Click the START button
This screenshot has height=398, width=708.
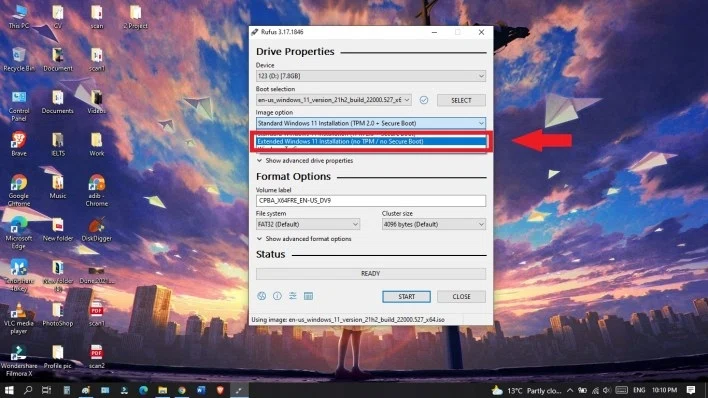coord(406,296)
